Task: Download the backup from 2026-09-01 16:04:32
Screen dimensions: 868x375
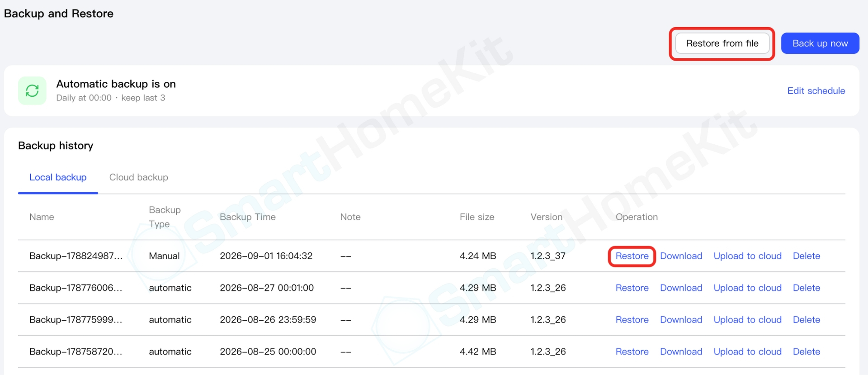Action: tap(681, 256)
